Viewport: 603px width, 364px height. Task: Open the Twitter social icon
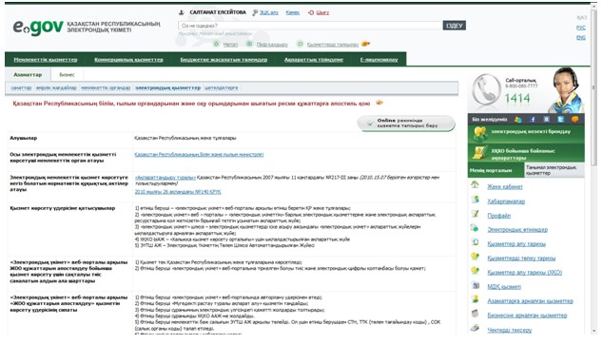point(561,119)
